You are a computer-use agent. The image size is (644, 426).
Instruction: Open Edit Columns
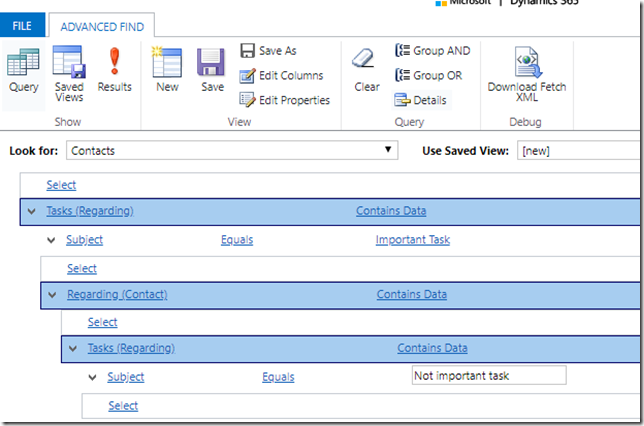281,76
